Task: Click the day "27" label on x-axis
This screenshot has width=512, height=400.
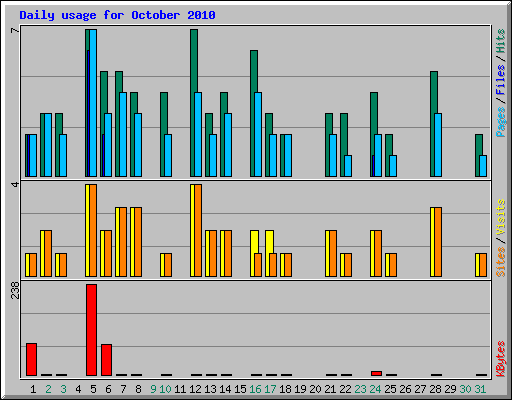Action: coord(420,389)
